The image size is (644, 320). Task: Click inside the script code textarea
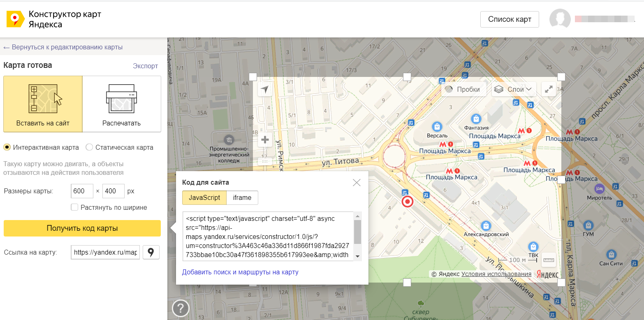(x=268, y=236)
